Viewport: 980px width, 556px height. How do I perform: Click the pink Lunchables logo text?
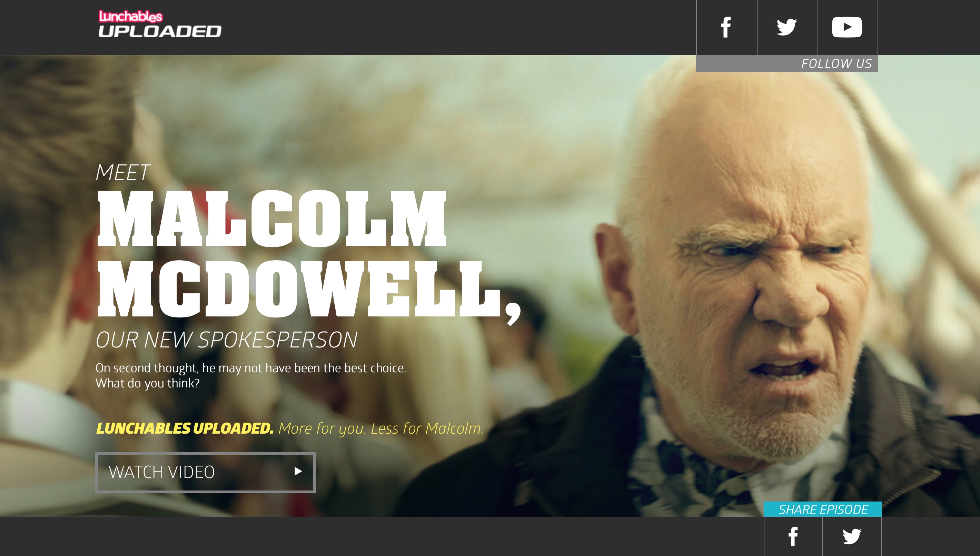tap(131, 17)
